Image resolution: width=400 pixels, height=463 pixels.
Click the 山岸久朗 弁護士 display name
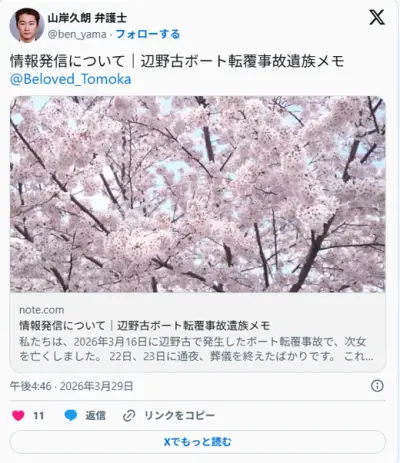click(x=87, y=18)
